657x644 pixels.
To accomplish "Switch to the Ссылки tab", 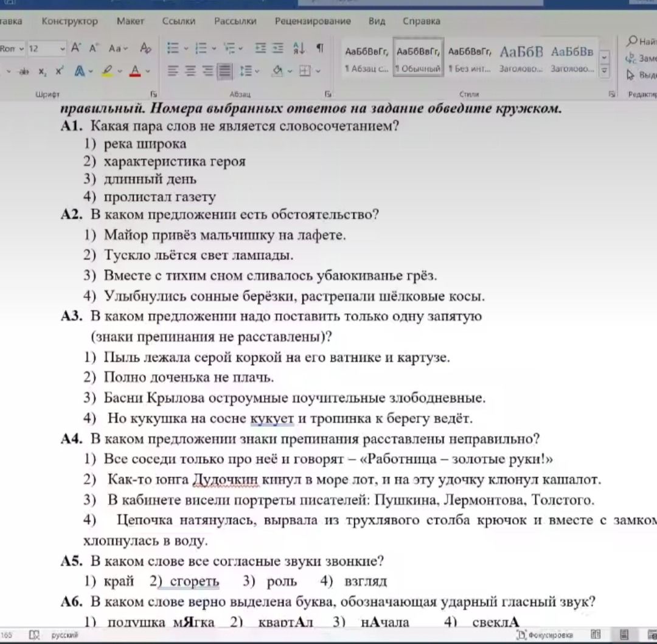I will point(178,21).
